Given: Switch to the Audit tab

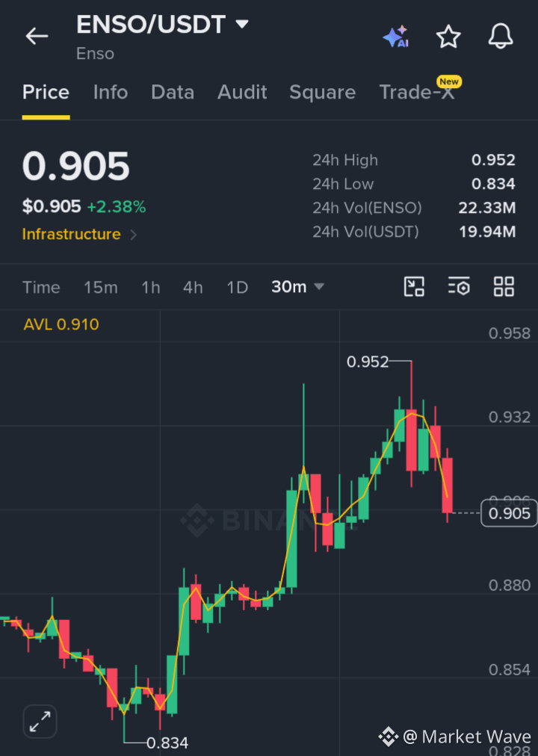Looking at the screenshot, I should click(x=242, y=92).
